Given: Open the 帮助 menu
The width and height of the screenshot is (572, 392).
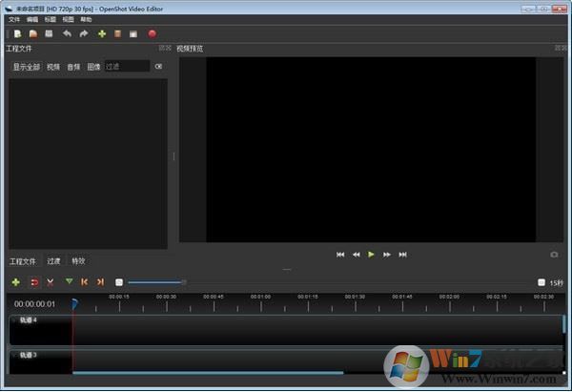Looking at the screenshot, I should click(87, 19).
